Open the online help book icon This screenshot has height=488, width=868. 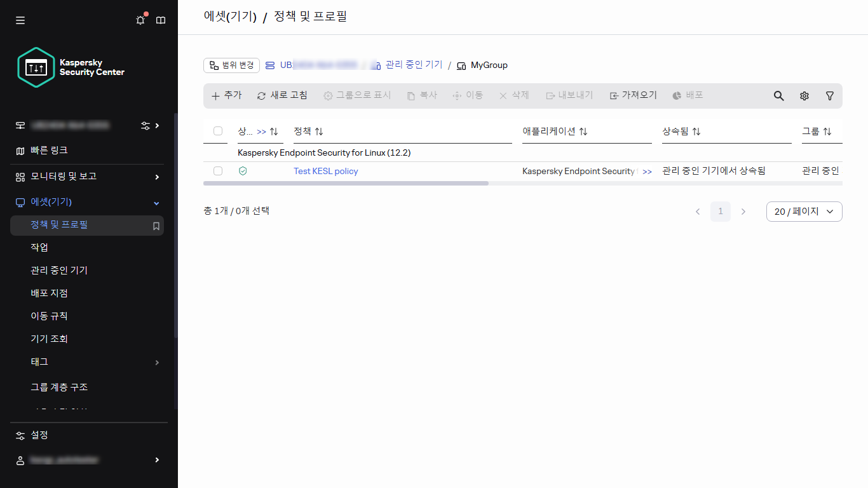(160, 20)
